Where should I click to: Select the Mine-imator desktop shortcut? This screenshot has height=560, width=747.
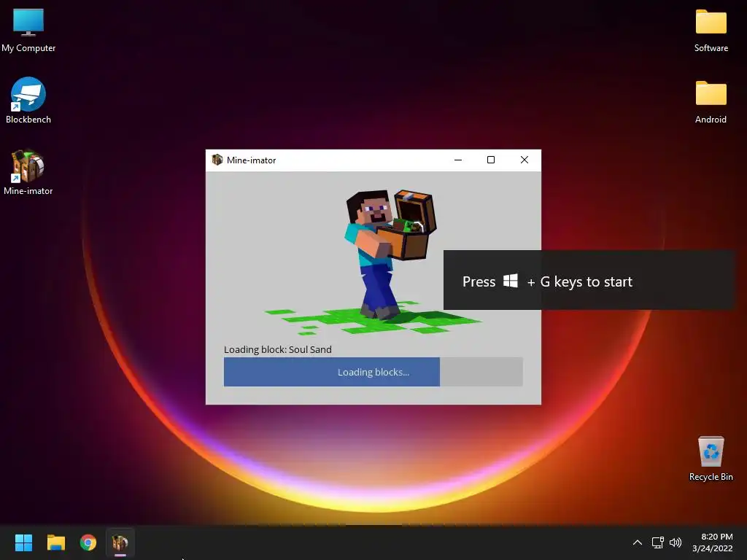tap(28, 172)
